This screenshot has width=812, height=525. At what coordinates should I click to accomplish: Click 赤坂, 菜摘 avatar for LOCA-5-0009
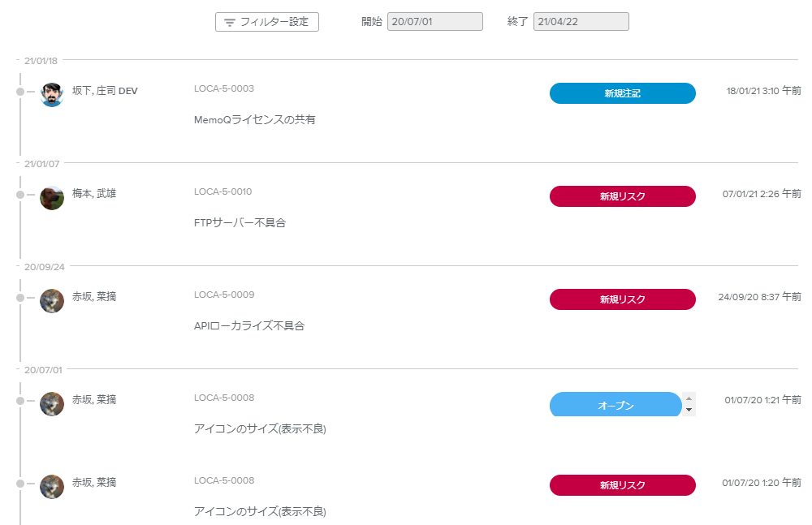coord(52,301)
